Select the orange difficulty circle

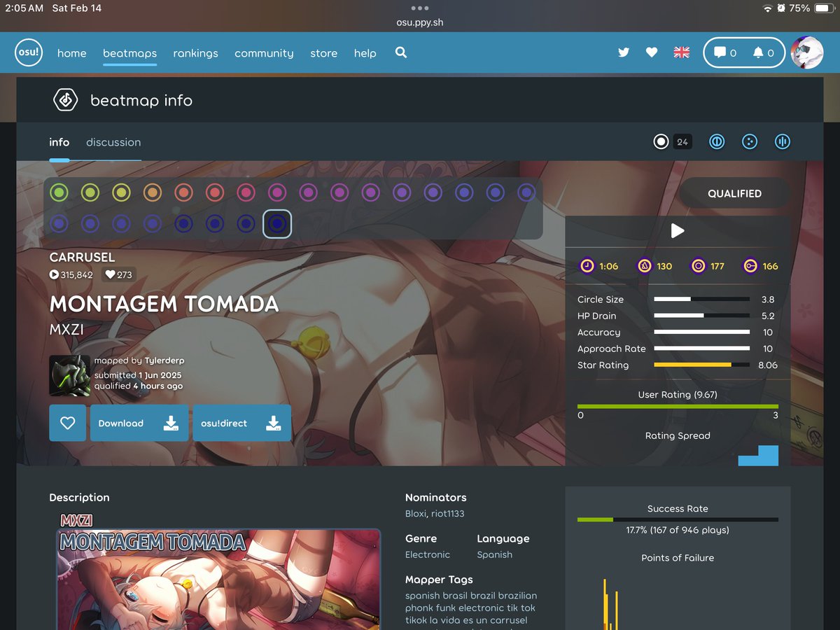point(152,192)
